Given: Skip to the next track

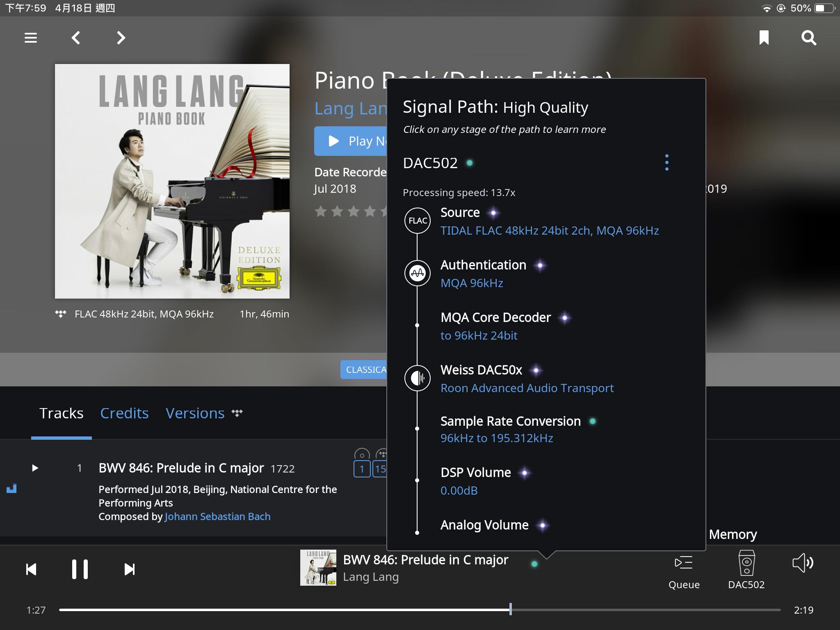Looking at the screenshot, I should coord(130,569).
